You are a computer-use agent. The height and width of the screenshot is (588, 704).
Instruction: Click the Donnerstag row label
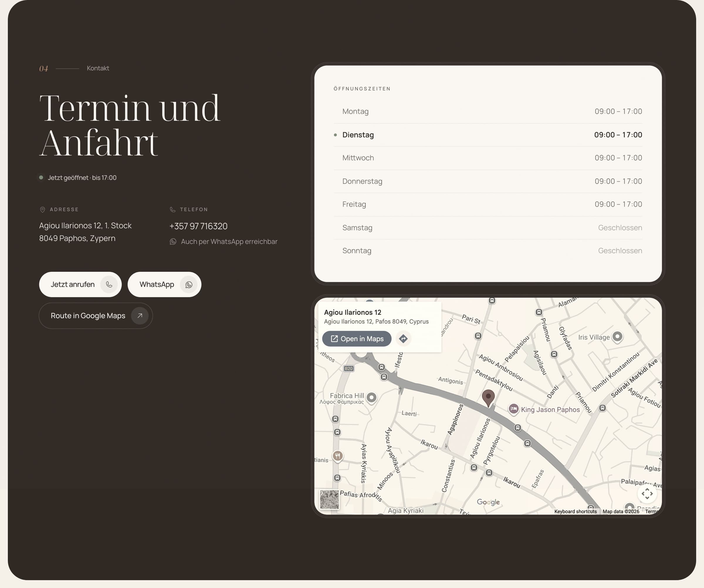tap(362, 181)
